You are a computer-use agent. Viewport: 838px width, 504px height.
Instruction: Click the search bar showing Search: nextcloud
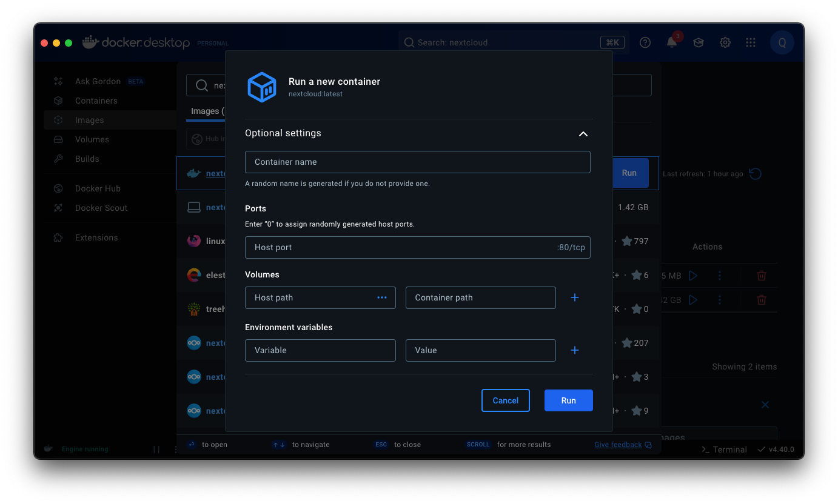click(x=514, y=42)
